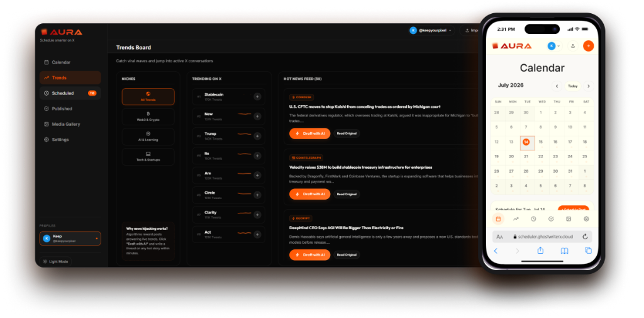Tap the published checkmark icon in phone nav
Image resolution: width=644 pixels, height=318 pixels.
point(551,219)
